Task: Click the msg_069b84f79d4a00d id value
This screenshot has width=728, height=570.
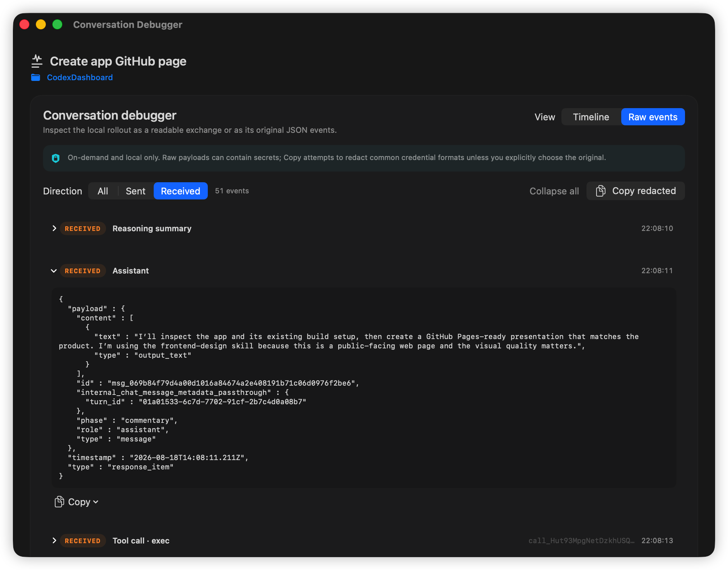Action: tap(231, 383)
